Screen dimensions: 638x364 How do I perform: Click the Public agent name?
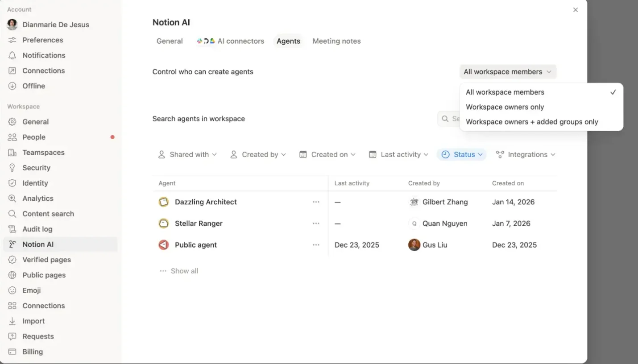tap(196, 245)
